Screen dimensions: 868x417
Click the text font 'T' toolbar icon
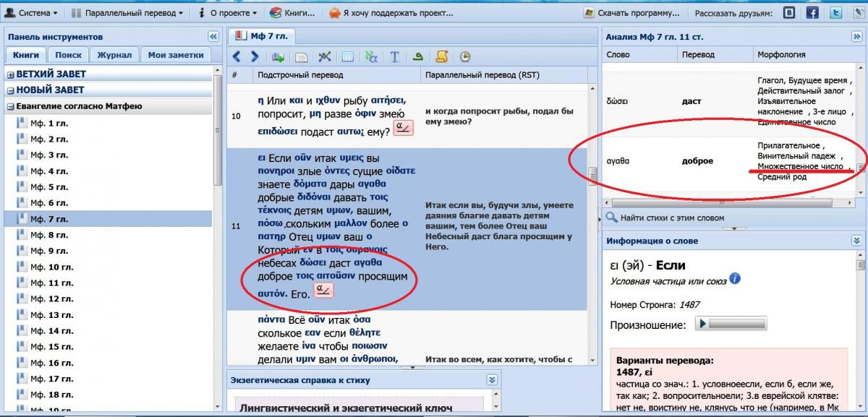[x=394, y=57]
